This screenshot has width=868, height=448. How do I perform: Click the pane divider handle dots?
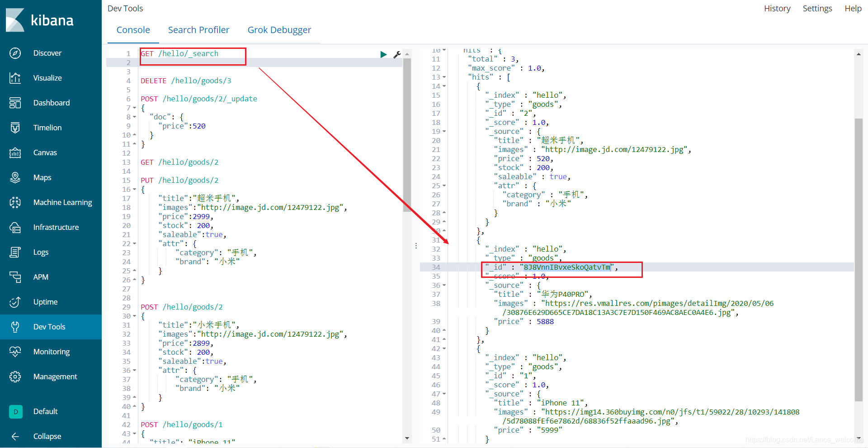pyautogui.click(x=416, y=246)
